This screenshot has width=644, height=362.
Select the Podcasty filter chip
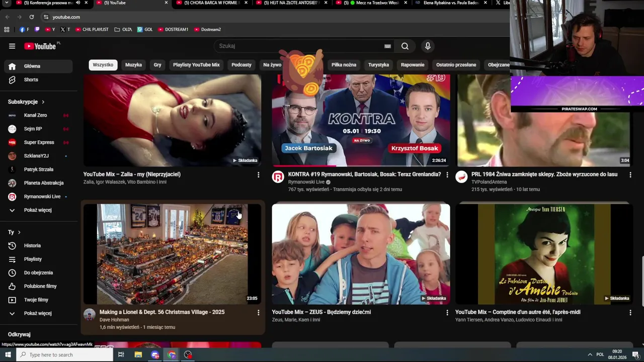point(242,65)
